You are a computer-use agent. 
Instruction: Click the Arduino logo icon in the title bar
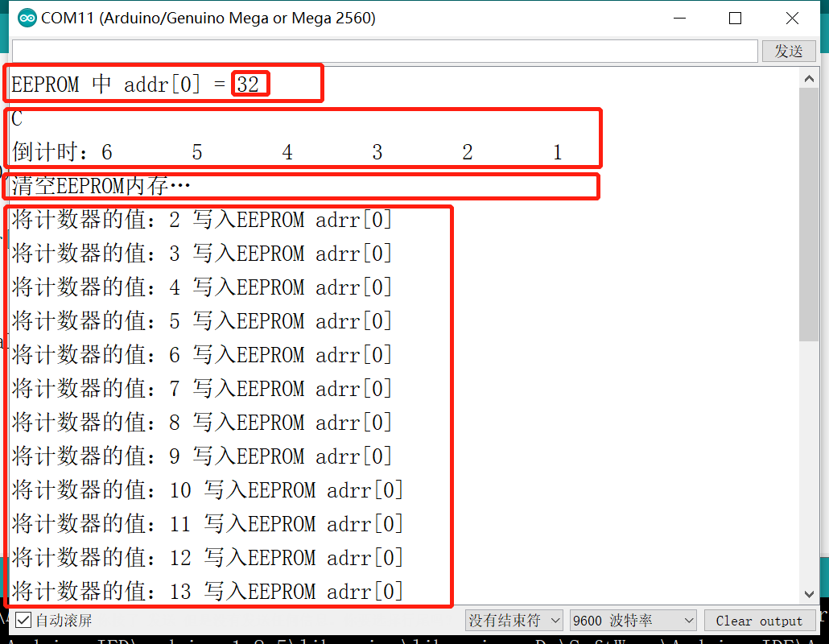[26, 17]
